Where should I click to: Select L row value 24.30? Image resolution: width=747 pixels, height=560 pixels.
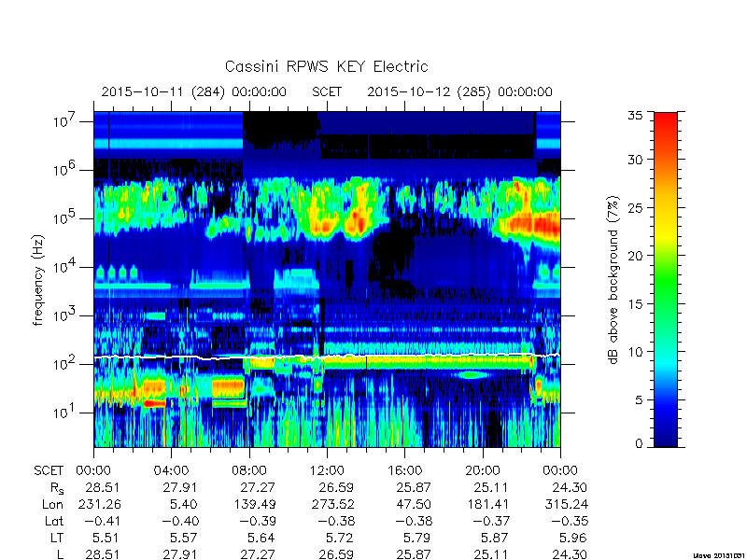(x=570, y=554)
